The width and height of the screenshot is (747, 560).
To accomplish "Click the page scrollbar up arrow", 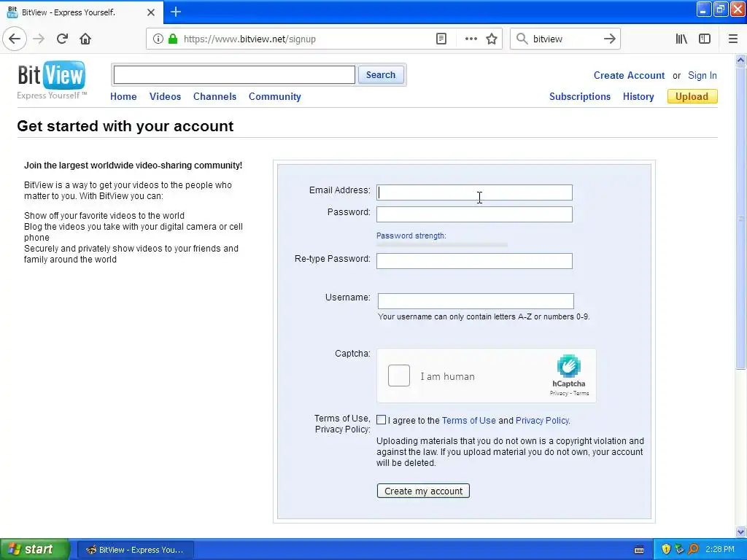I will click(741, 60).
